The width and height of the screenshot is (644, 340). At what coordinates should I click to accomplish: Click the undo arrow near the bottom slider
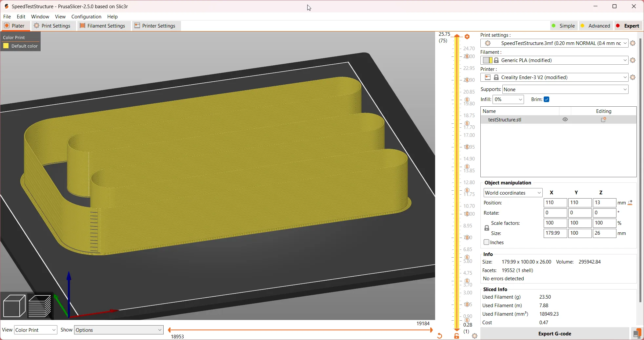(439, 335)
